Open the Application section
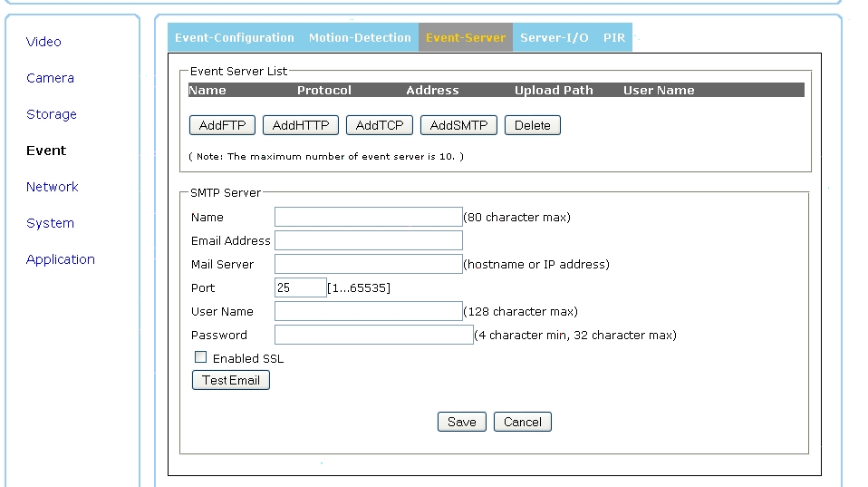Viewport: 868px width, 487px height. point(61,259)
